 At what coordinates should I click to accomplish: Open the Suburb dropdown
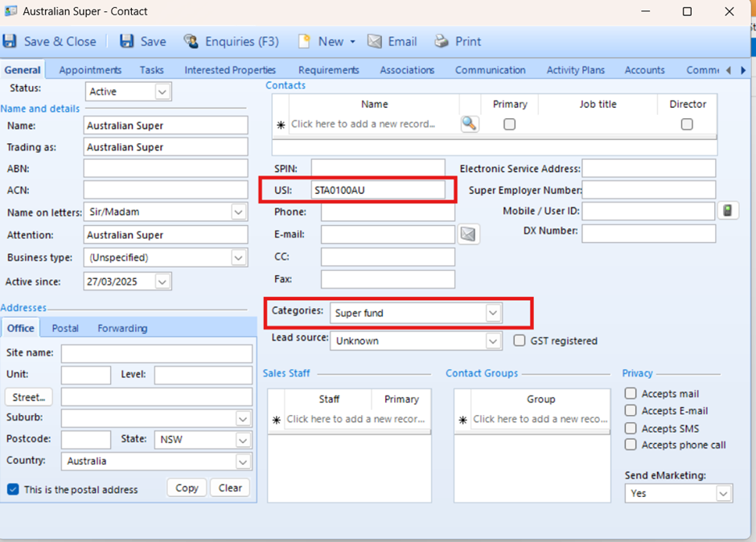pyautogui.click(x=243, y=418)
